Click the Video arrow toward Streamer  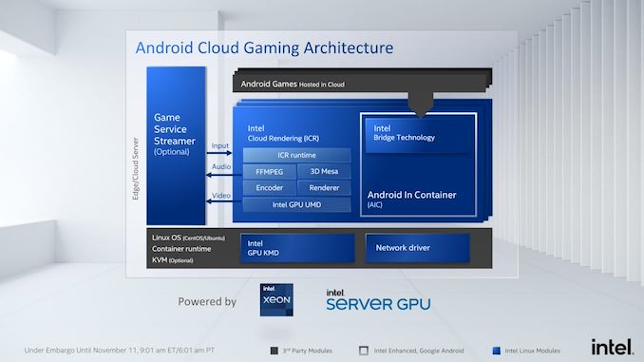pyautogui.click(x=224, y=200)
